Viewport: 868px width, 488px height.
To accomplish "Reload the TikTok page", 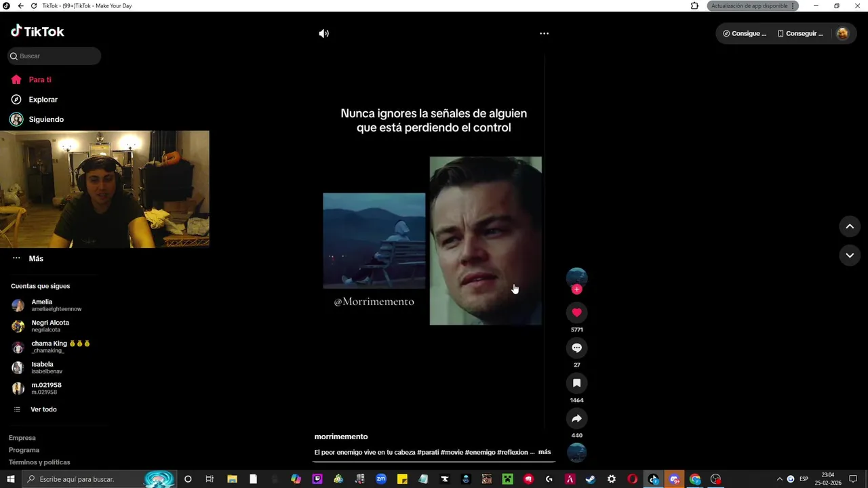I will pyautogui.click(x=34, y=5).
